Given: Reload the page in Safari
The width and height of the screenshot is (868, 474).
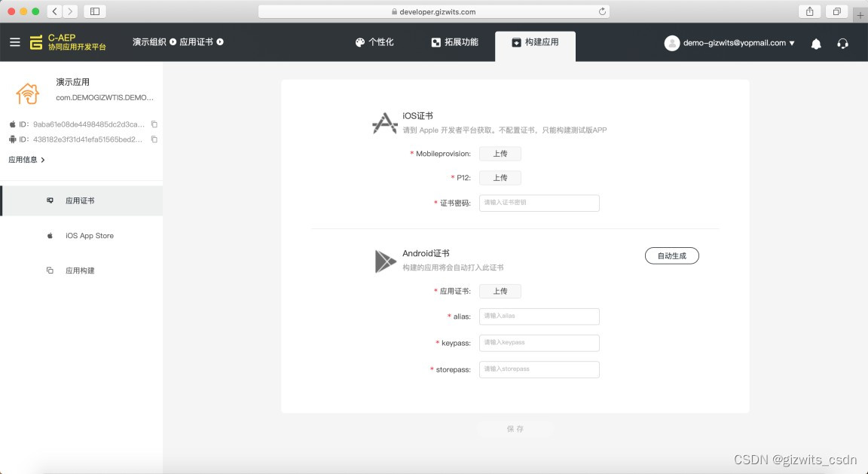Looking at the screenshot, I should (602, 11).
